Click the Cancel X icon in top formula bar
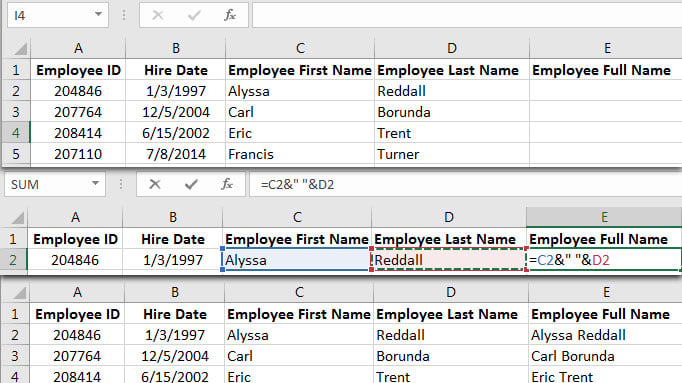This screenshot has height=383, width=682. [158, 15]
